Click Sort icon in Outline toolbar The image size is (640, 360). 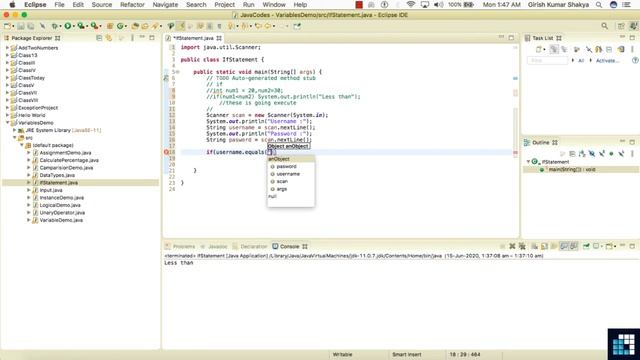click(x=582, y=153)
